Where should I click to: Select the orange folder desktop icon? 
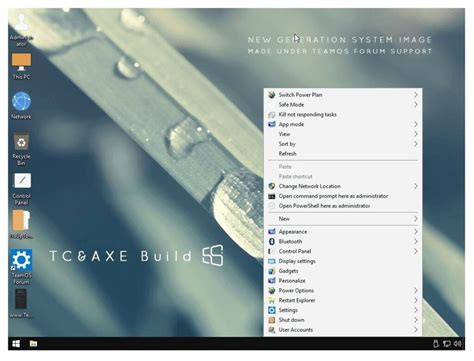point(21,224)
